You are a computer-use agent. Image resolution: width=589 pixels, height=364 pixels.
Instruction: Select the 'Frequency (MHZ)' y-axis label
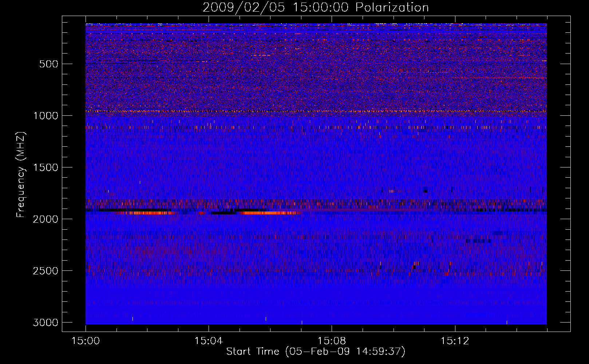coord(21,175)
